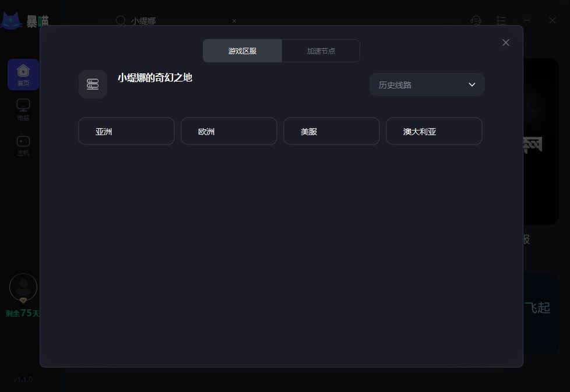Choose the 美服 server region
Image resolution: width=570 pixels, height=392 pixels.
332,131
